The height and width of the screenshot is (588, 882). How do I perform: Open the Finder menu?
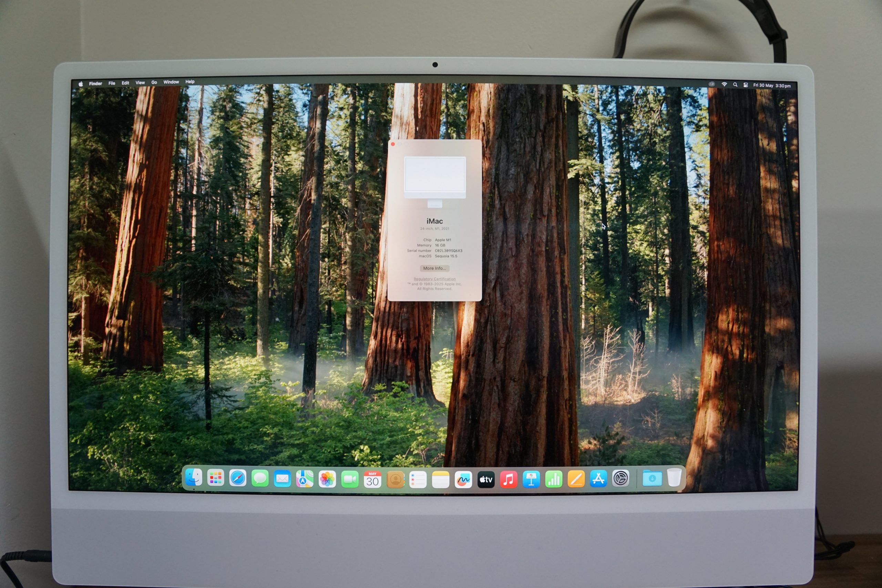point(95,84)
